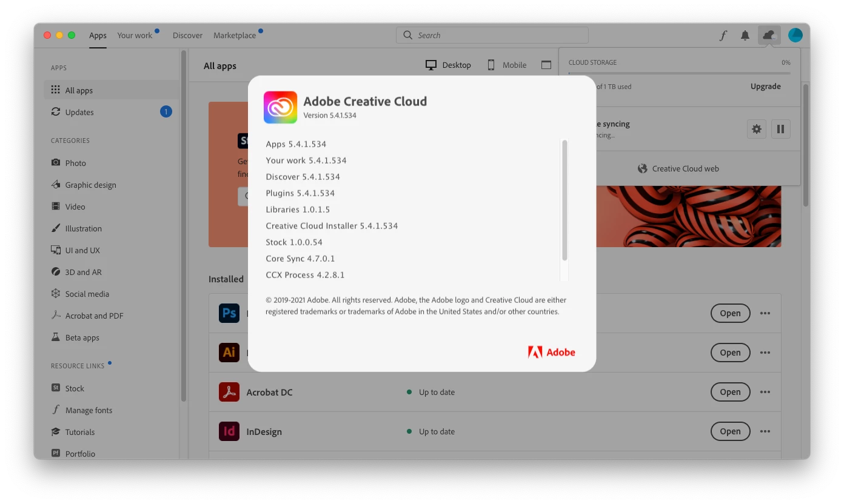
Task: Click the version list scrollbar in dialog
Action: coord(564,200)
